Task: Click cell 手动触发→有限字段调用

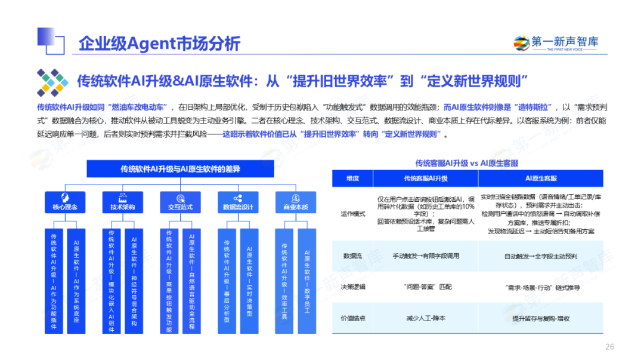Action: point(426,256)
